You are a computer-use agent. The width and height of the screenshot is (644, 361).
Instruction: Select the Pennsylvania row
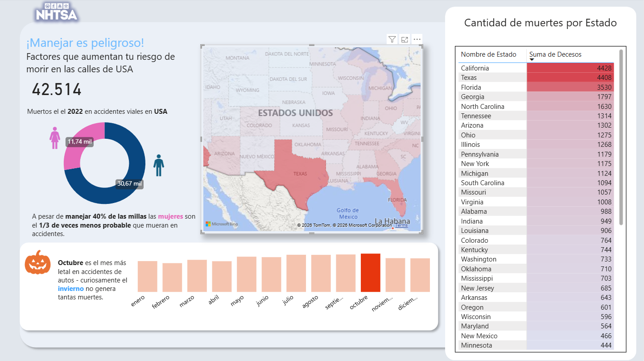tap(537, 154)
